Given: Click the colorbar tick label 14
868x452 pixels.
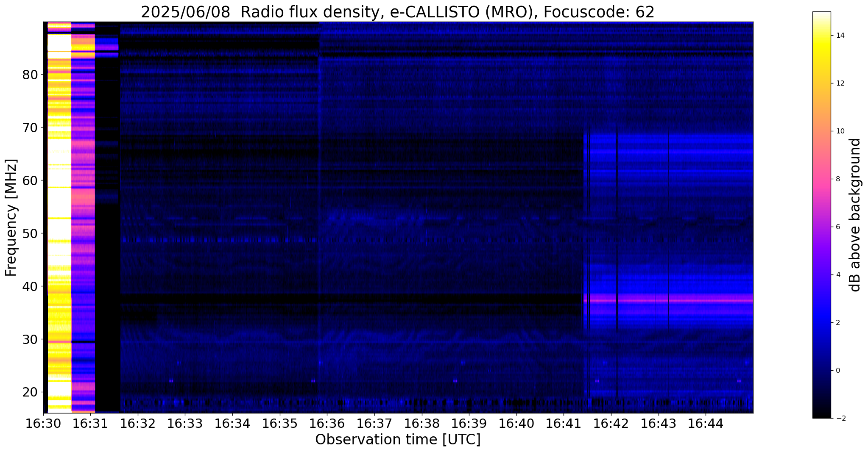Looking at the screenshot, I should tap(840, 36).
